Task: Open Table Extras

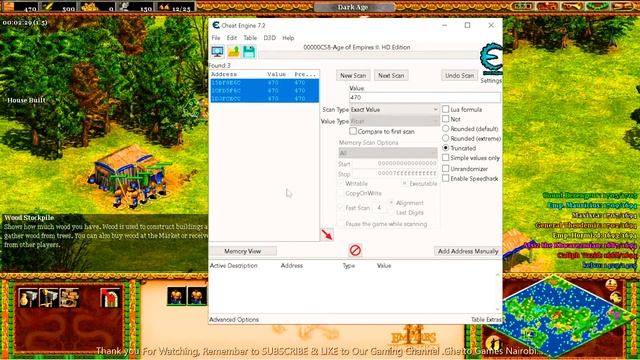Action: click(486, 320)
